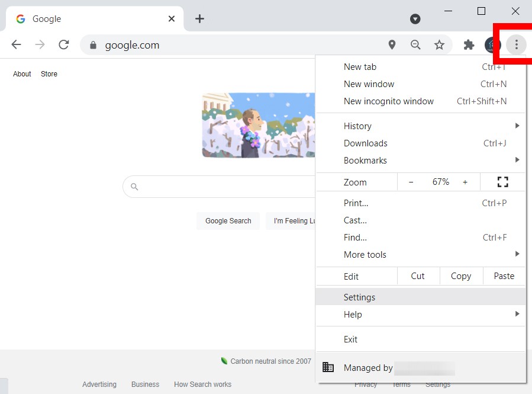Click Paste in the Edit row
This screenshot has height=394, width=532.
point(504,276)
